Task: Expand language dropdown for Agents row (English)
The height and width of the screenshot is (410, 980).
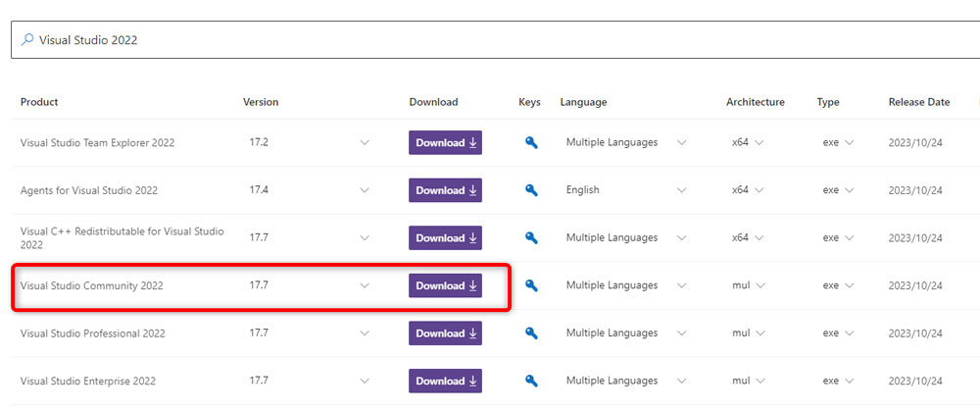Action: pos(681,190)
